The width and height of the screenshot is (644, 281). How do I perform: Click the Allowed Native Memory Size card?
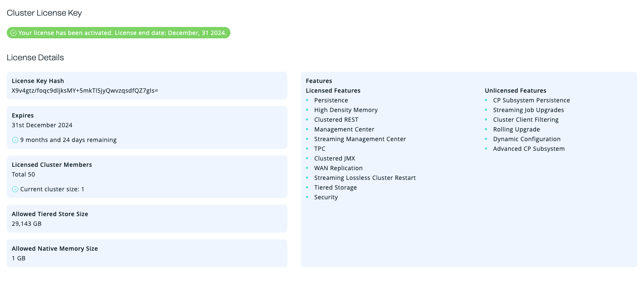[147, 253]
